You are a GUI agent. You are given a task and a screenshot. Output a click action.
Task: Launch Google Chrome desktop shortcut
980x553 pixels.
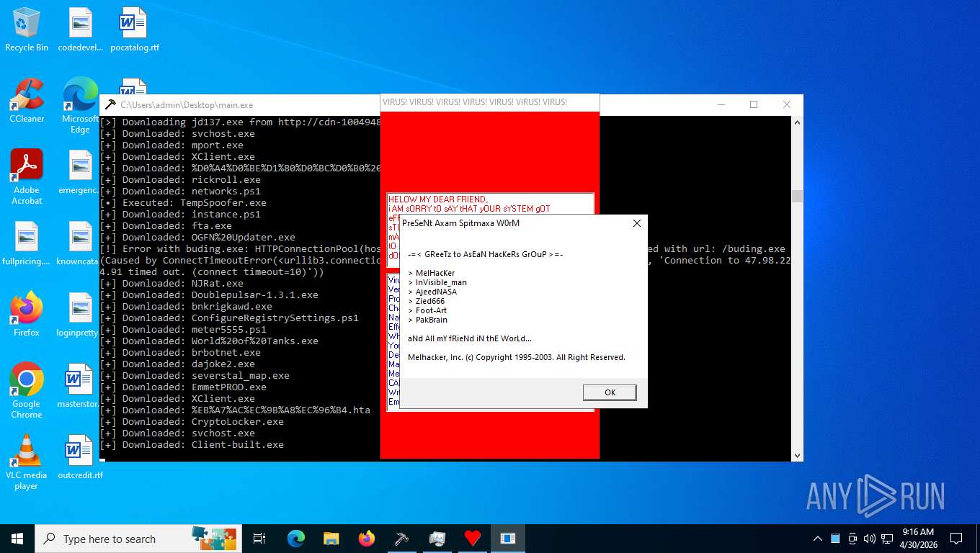tap(27, 391)
